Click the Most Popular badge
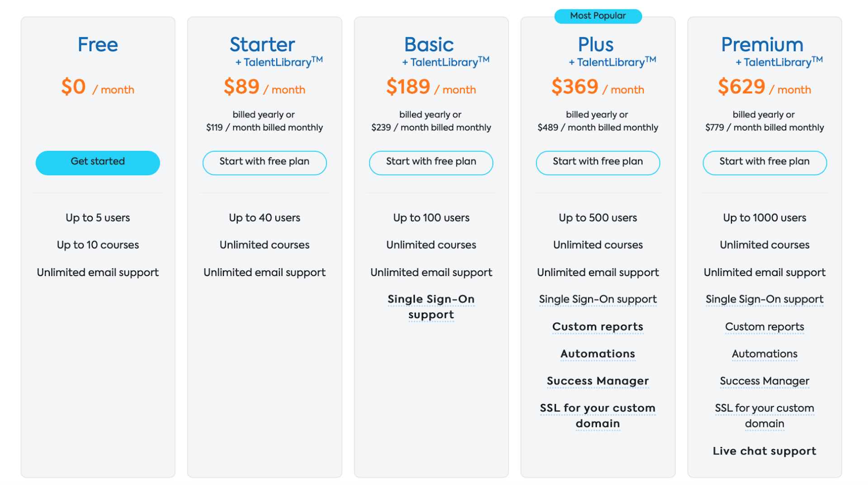The image size is (868, 486). [598, 16]
